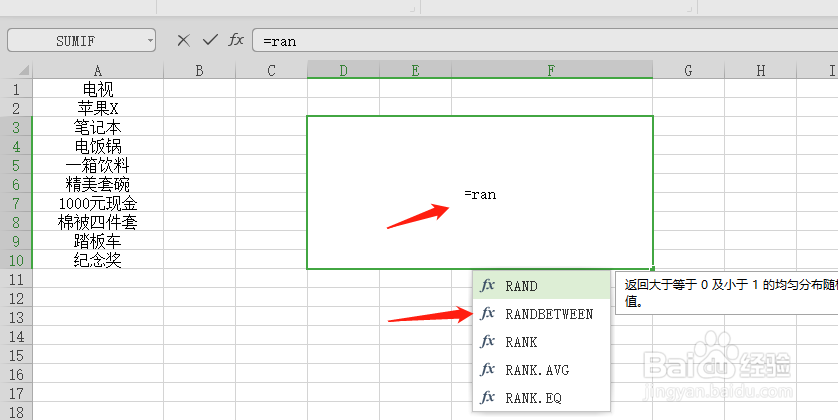Click cell containing 踏板车
The height and width of the screenshot is (420, 838).
point(98,241)
